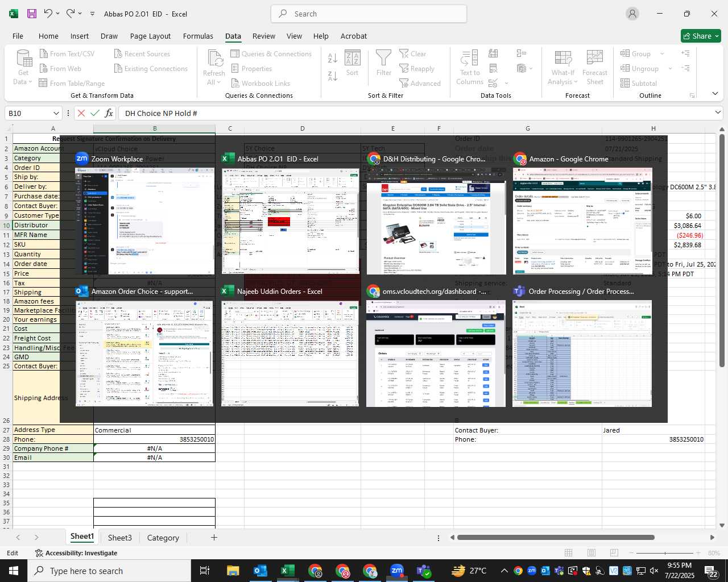Switch to Zoom Workplace window thumbnail
728x582 pixels.
146,214
